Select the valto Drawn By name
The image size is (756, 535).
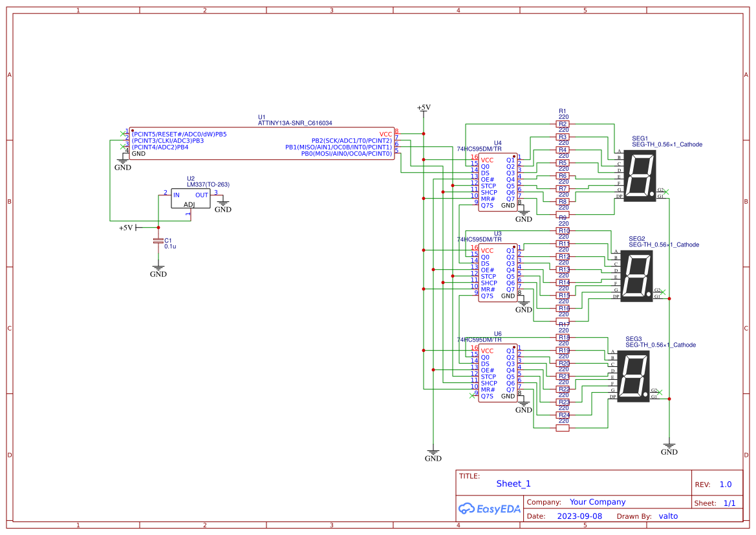pos(668,516)
